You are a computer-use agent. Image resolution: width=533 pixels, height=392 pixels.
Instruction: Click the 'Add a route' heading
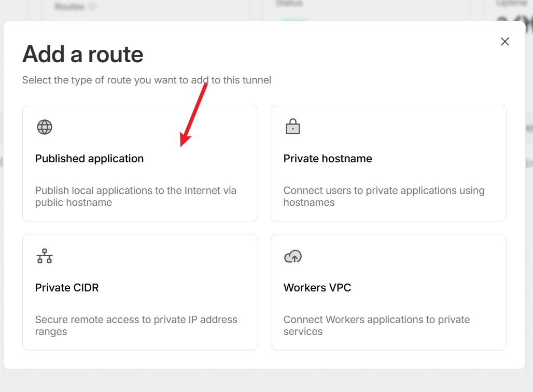83,54
